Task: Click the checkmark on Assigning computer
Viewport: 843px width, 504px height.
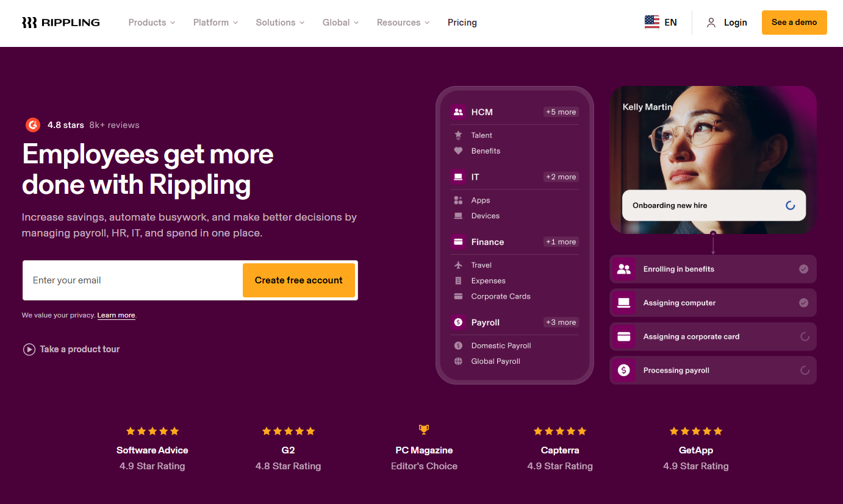Action: (805, 302)
